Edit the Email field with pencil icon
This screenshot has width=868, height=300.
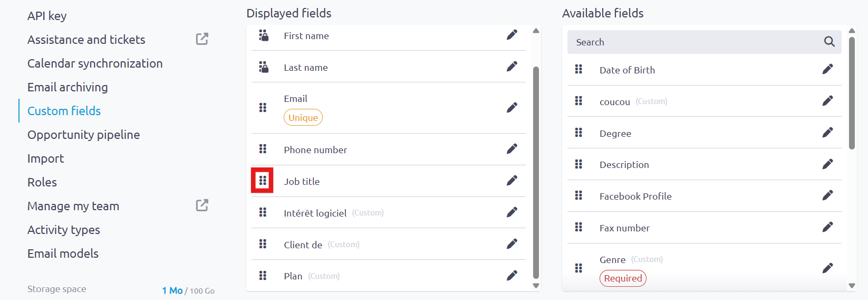click(512, 108)
